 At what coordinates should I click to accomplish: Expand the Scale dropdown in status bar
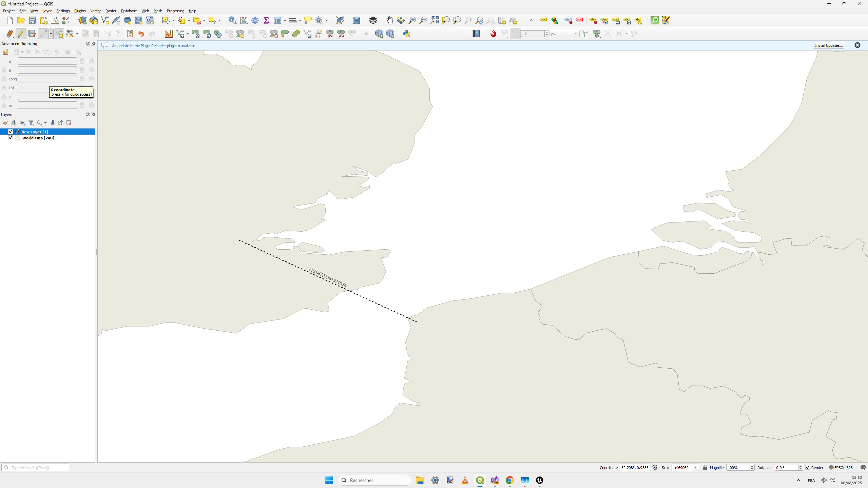tap(695, 468)
